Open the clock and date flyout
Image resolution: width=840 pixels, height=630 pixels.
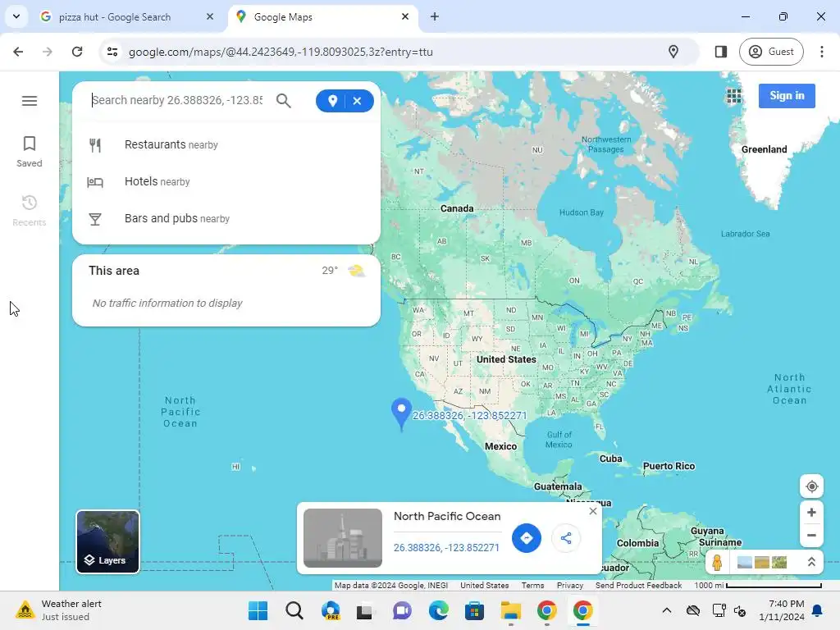(x=782, y=610)
